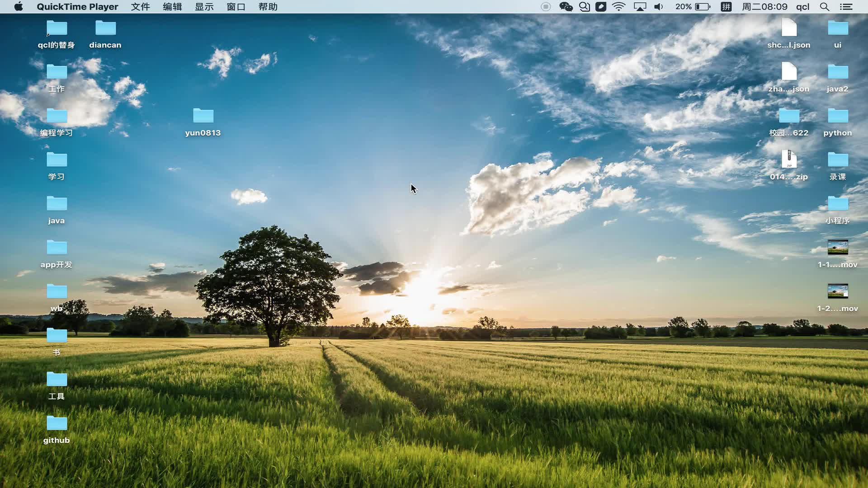This screenshot has height=488, width=868.
Task: Select the yun0813 folder
Action: click(203, 116)
